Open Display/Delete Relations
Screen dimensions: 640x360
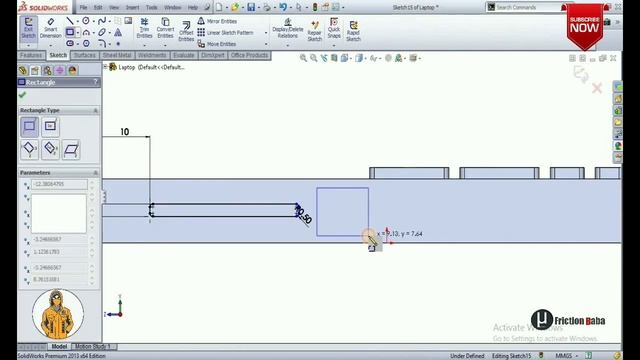[288, 28]
